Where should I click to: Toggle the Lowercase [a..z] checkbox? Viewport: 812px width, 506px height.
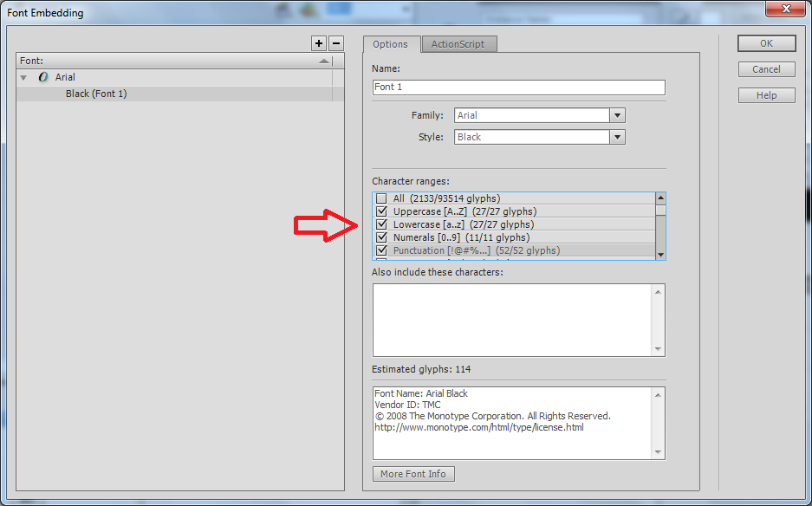(x=381, y=224)
